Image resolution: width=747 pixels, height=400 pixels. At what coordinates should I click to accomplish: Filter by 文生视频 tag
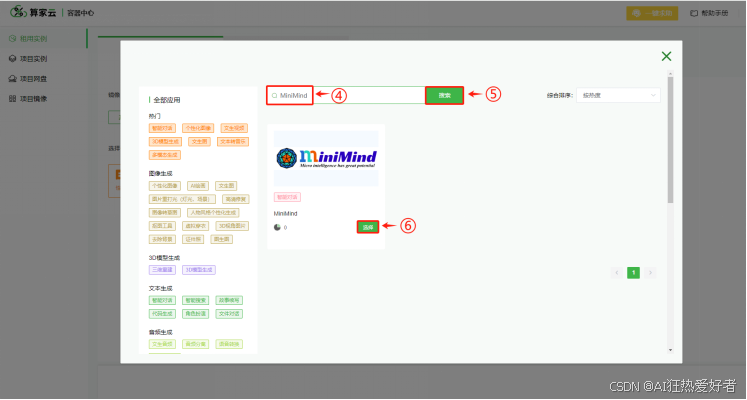(234, 128)
